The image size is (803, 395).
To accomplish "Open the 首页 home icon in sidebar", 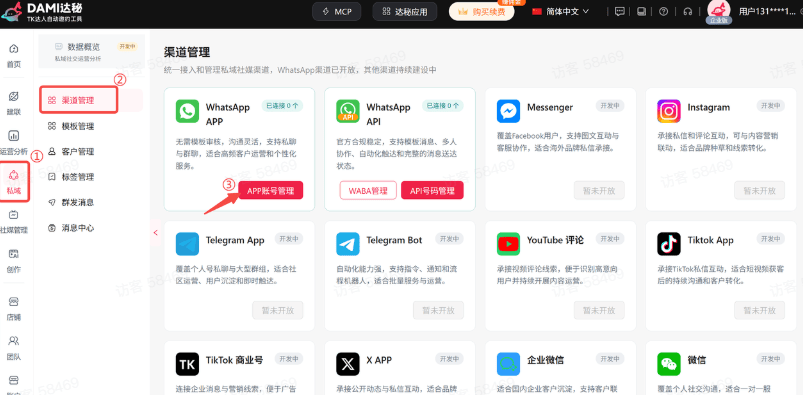I will 14,49.
